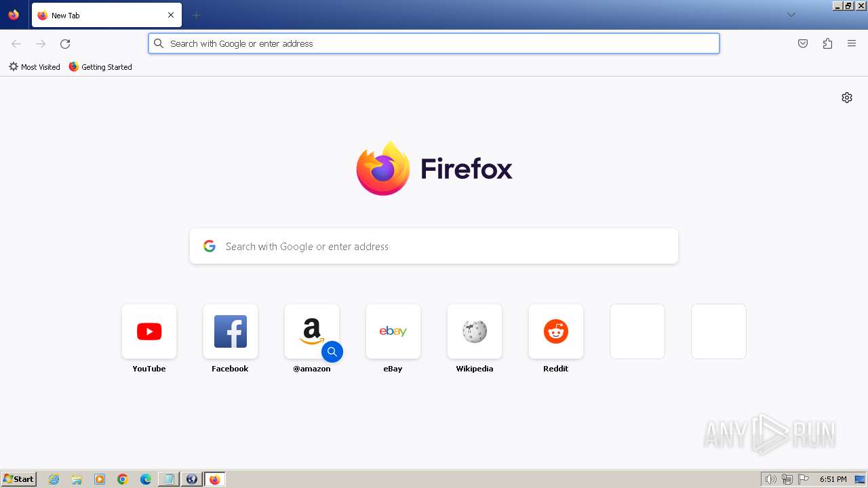Click the YouTube label text

click(x=149, y=369)
